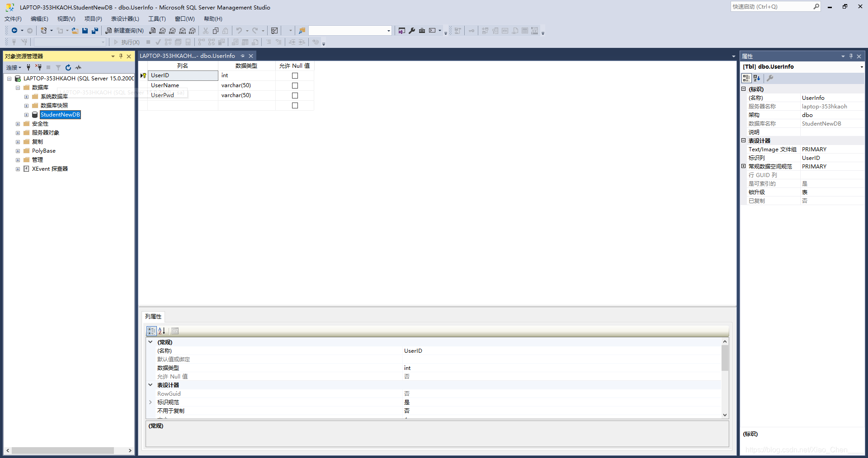Screen dimensions: 868x458
Task: Expand 常规数据空间规范 in the Properties panel
Action: (x=744, y=166)
